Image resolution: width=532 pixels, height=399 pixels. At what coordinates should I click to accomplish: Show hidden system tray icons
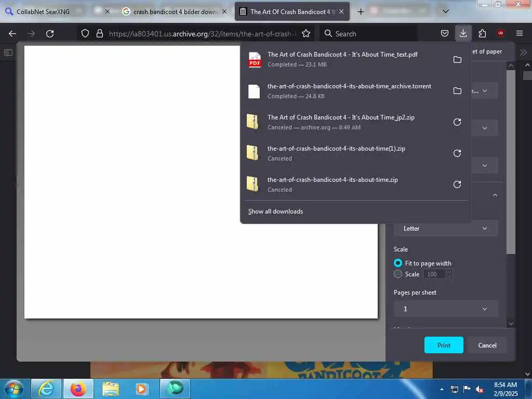[442, 389]
